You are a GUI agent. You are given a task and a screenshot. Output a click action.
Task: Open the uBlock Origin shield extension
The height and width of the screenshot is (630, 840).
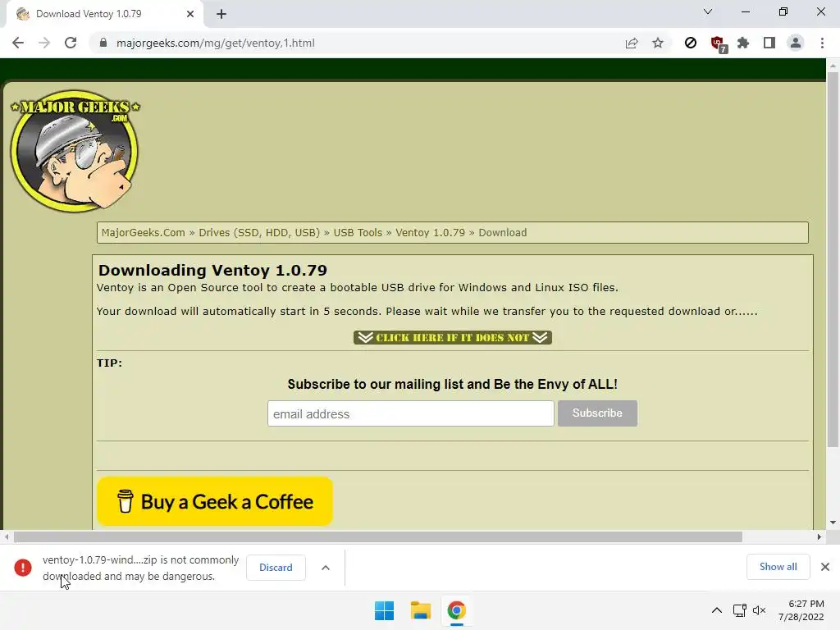click(718, 44)
